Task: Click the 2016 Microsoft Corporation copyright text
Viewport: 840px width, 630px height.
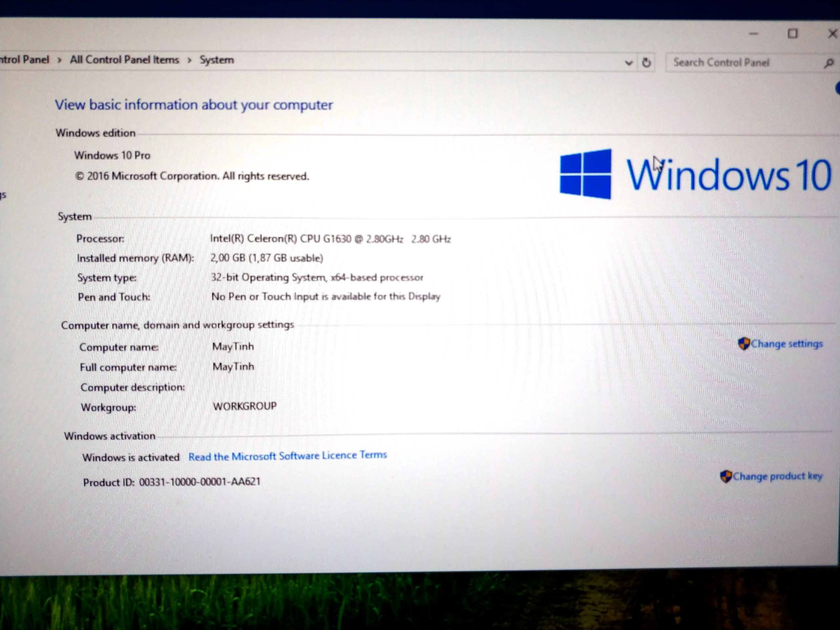Action: pos(192,176)
